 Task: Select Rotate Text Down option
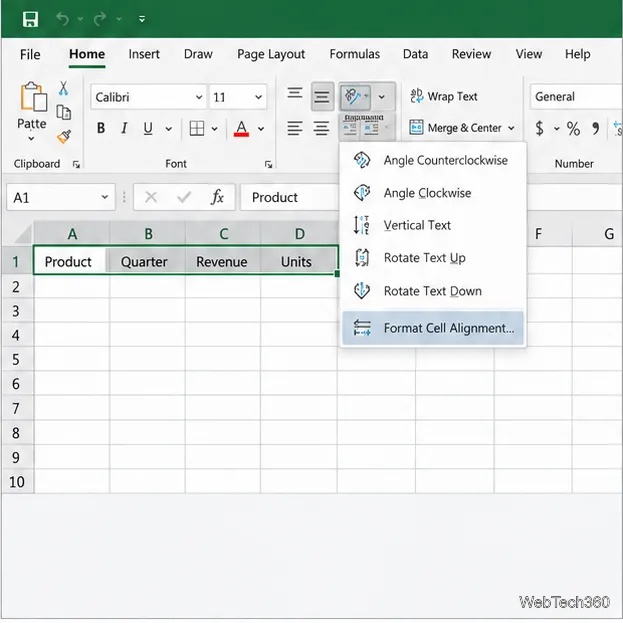click(x=433, y=291)
